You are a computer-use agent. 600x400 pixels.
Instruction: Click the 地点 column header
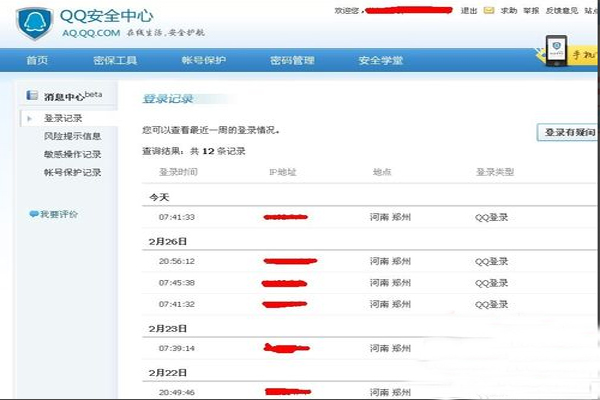pyautogui.click(x=382, y=172)
